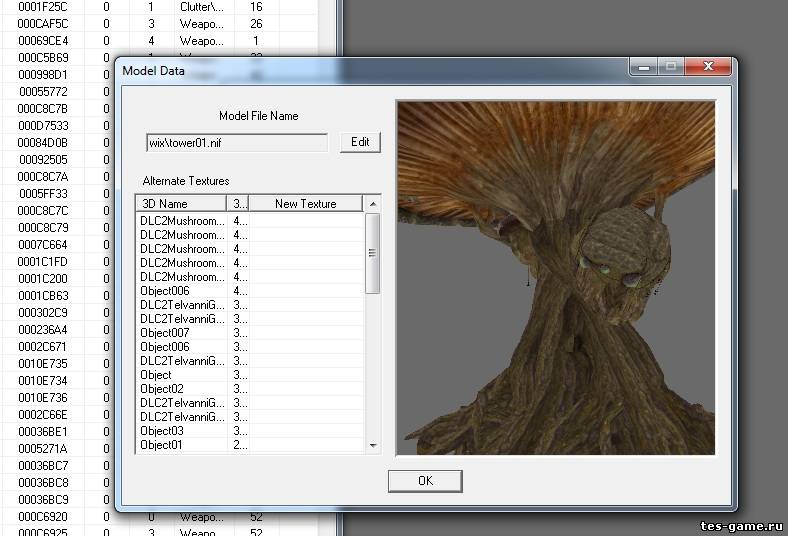This screenshot has width=788, height=536.
Task: Sort by the 3D Name column header
Action: pos(181,203)
